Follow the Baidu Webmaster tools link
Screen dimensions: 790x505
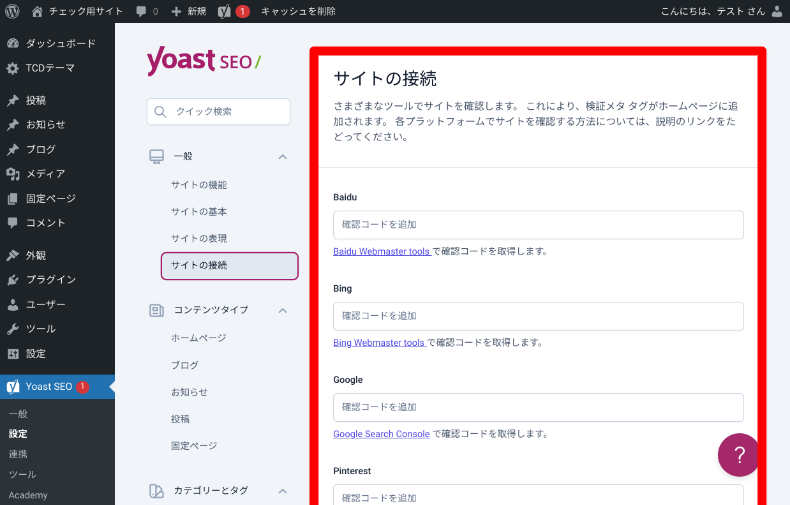pos(381,251)
